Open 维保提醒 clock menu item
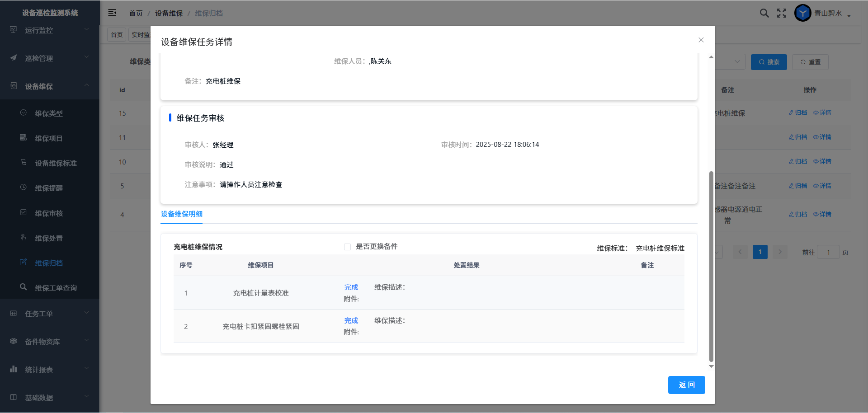 [x=49, y=188]
